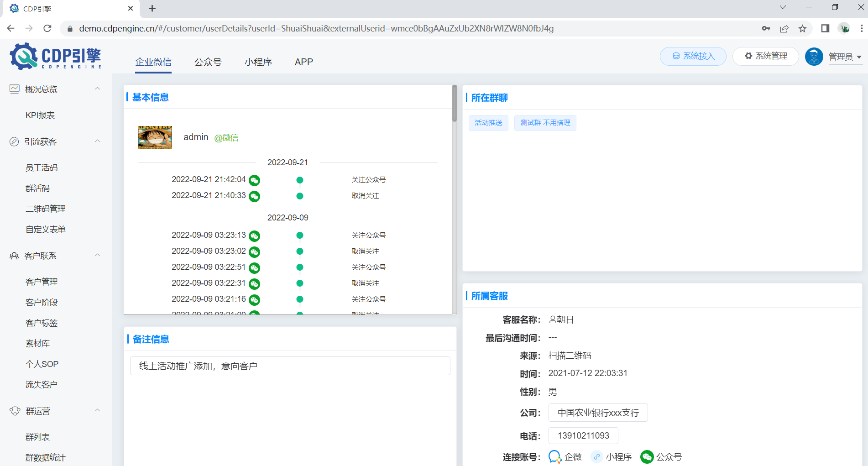Click the 电话 input field
This screenshot has height=466, width=868.
[x=583, y=435]
